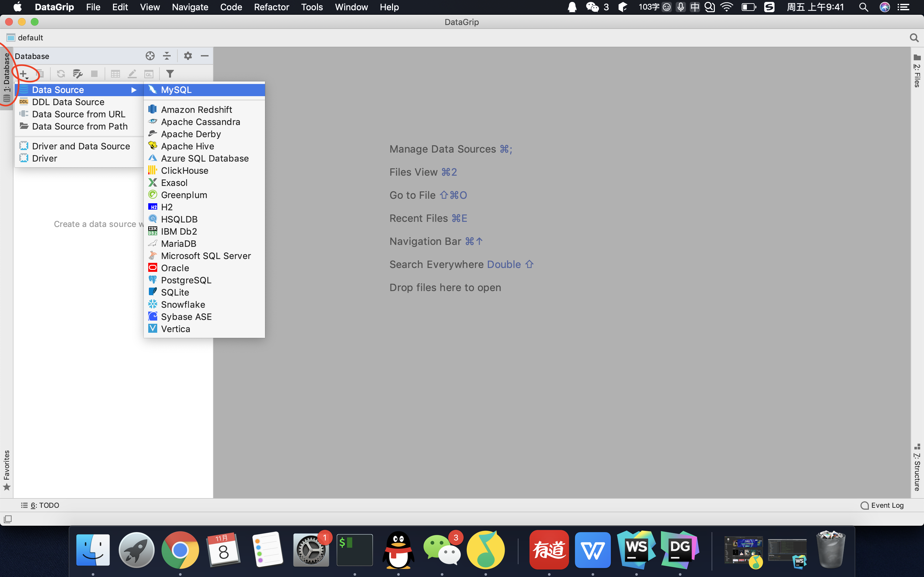This screenshot has height=577, width=924.
Task: Toggle the 2: Files tool window tab
Action: pyautogui.click(x=917, y=71)
